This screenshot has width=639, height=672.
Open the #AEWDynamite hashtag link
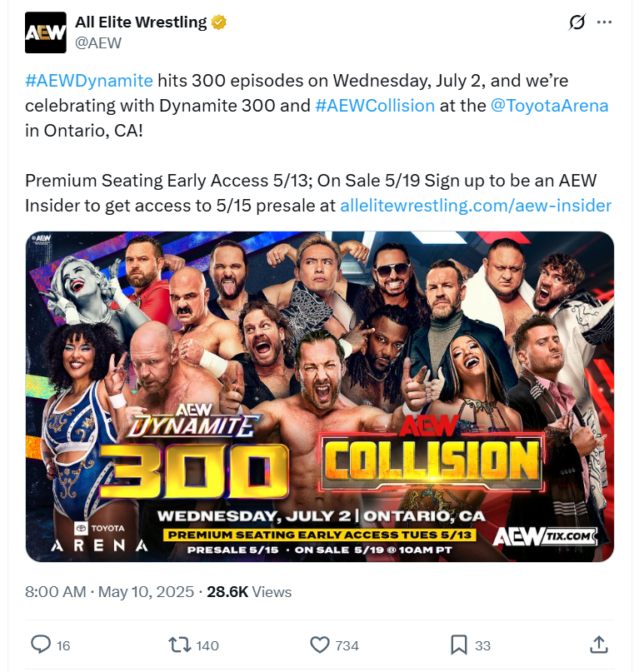point(89,81)
